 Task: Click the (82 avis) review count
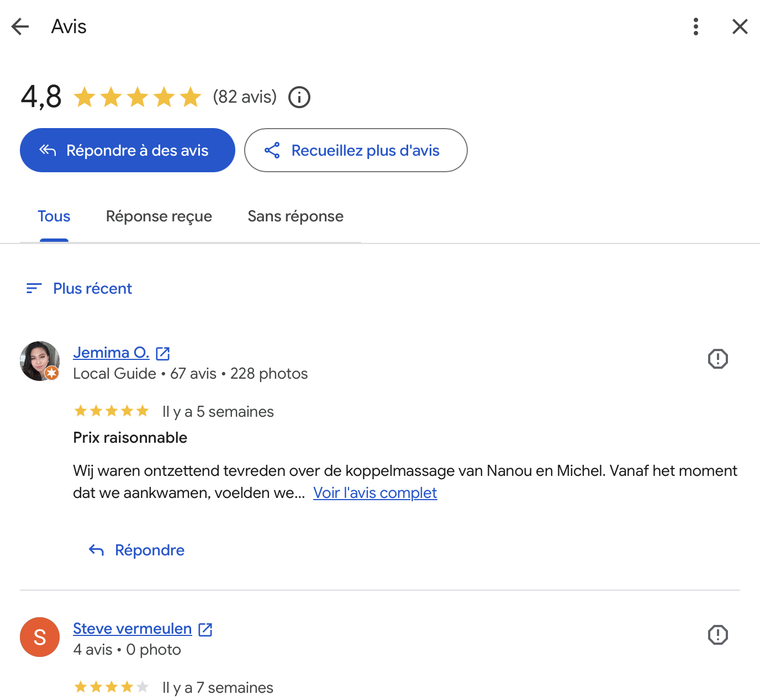(x=245, y=97)
